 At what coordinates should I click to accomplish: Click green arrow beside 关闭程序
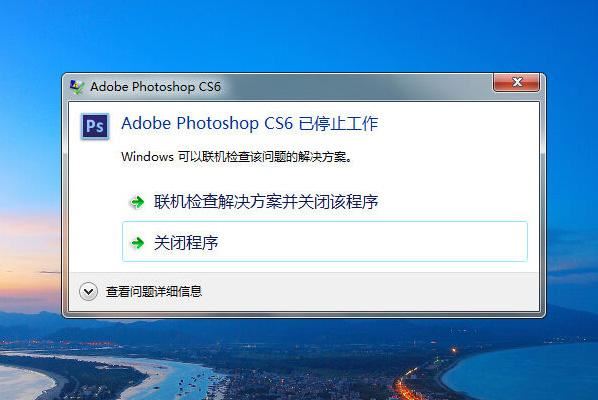137,243
